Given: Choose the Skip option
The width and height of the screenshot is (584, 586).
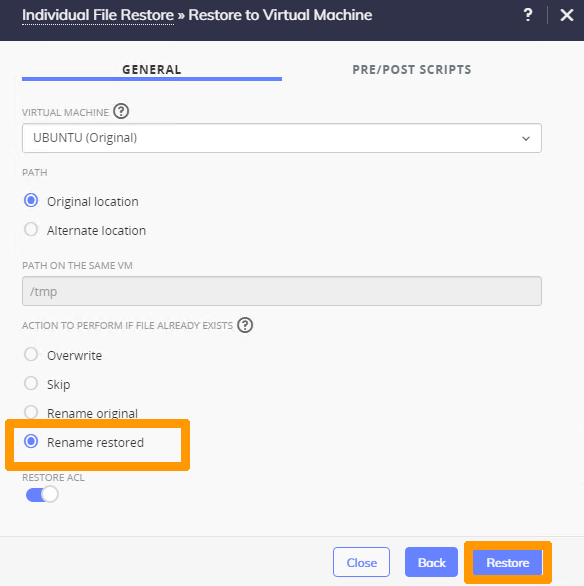Looking at the screenshot, I should pyautogui.click(x=31, y=383).
